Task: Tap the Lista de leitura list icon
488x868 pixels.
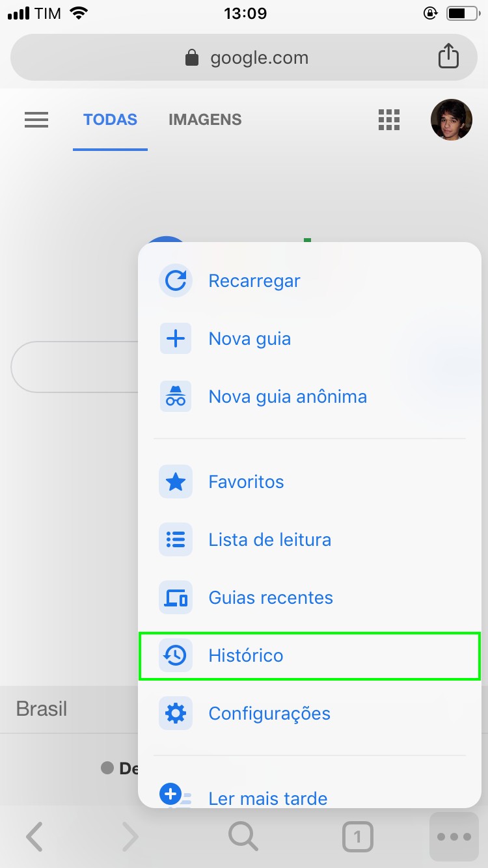Action: click(176, 540)
